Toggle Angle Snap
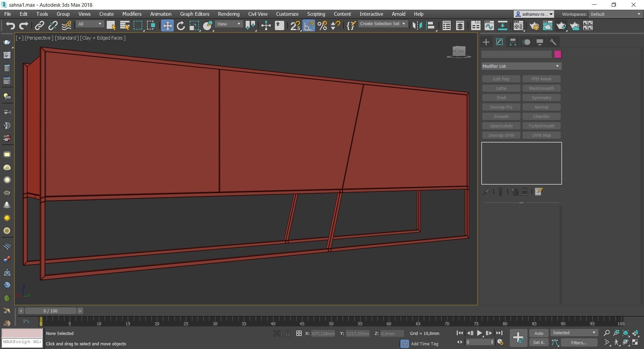Viewport: 644px width, 349px height. pyautogui.click(x=309, y=26)
